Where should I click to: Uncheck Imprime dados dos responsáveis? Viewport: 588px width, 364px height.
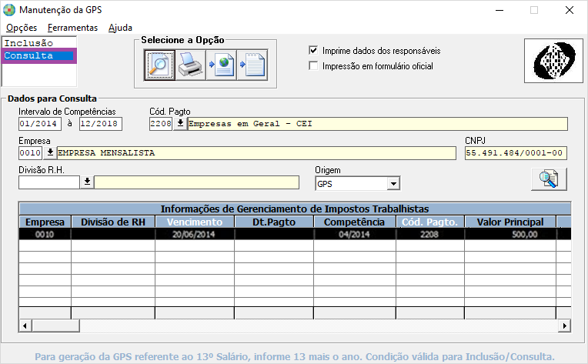313,51
